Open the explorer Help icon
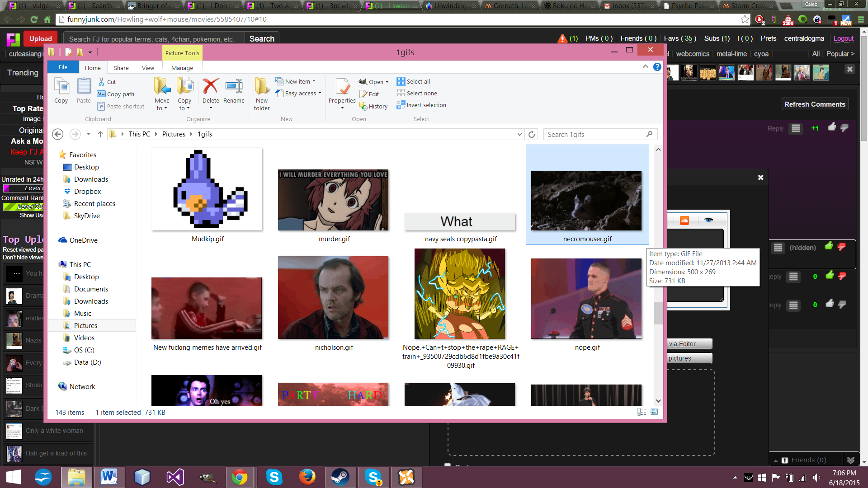The width and height of the screenshot is (868, 488). pos(657,67)
